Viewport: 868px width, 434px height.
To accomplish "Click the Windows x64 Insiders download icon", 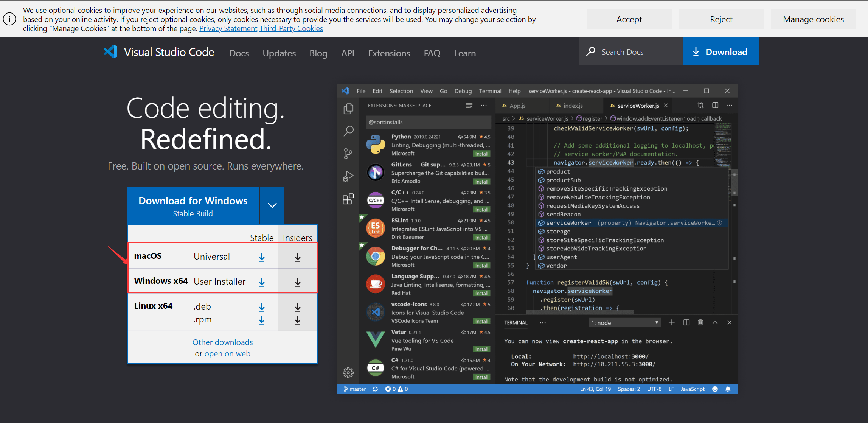I will pyautogui.click(x=298, y=282).
